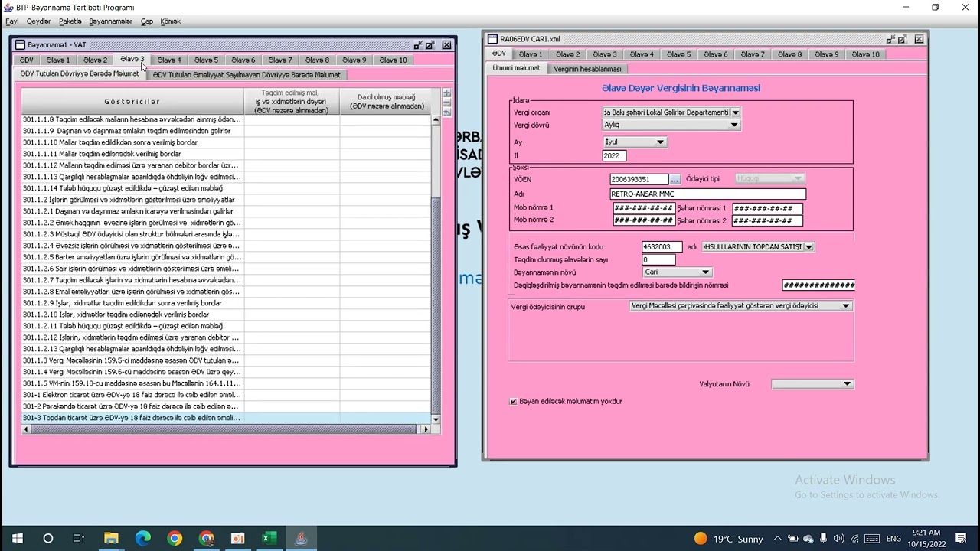Click the Bəyannamə1 - VAT window icon

coord(21,45)
